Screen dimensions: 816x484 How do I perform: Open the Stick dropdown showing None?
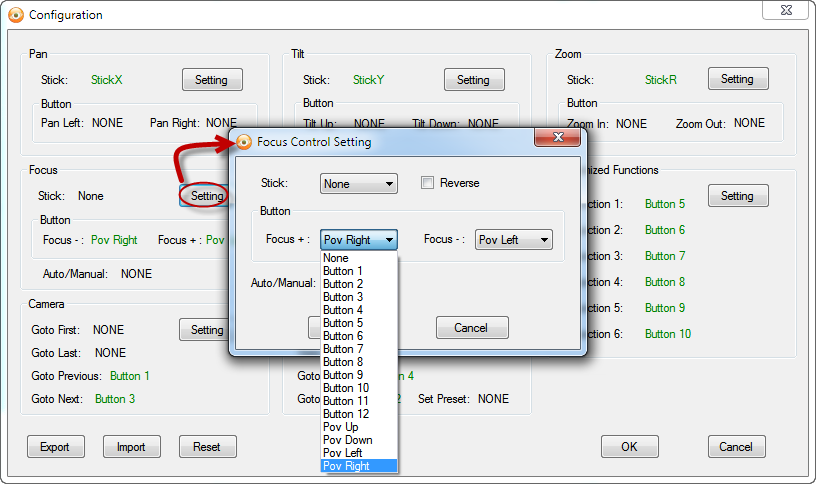(359, 184)
